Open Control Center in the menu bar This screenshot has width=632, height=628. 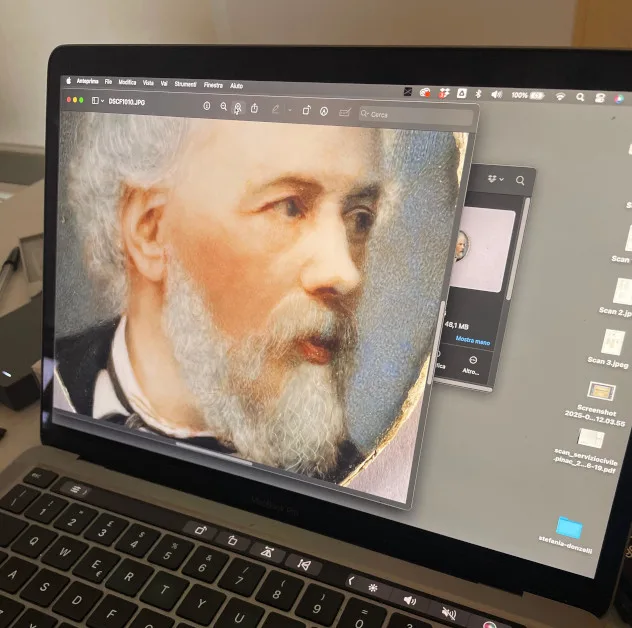pyautogui.click(x=600, y=98)
